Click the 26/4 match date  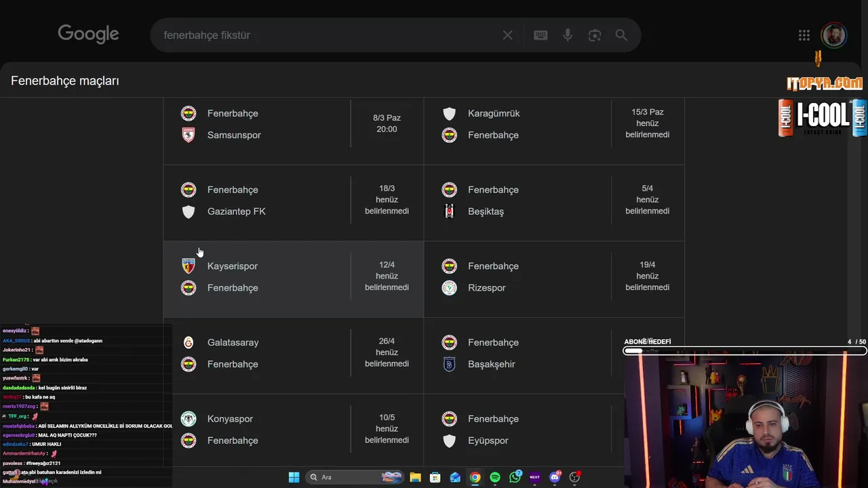[387, 342]
